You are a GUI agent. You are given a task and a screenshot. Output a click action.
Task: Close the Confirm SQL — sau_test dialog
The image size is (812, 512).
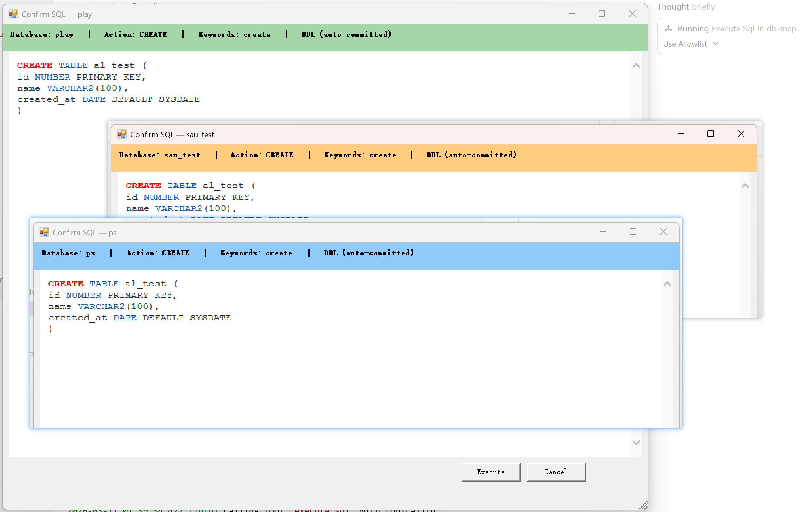741,134
